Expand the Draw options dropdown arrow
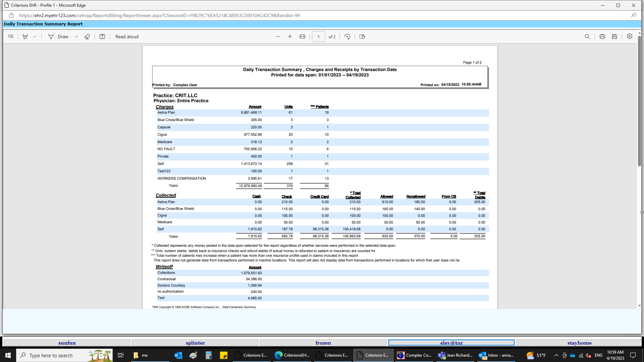Screen dimensions: 644x362 click(x=76, y=37)
